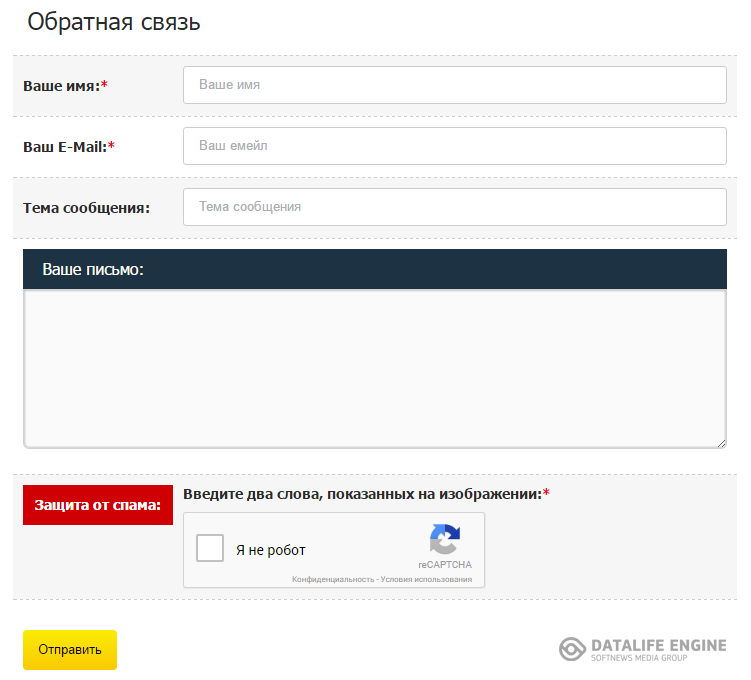Viewport: 751px width, 680px height.
Task: Click the 'Ваше письмо:' header bar
Action: [375, 269]
